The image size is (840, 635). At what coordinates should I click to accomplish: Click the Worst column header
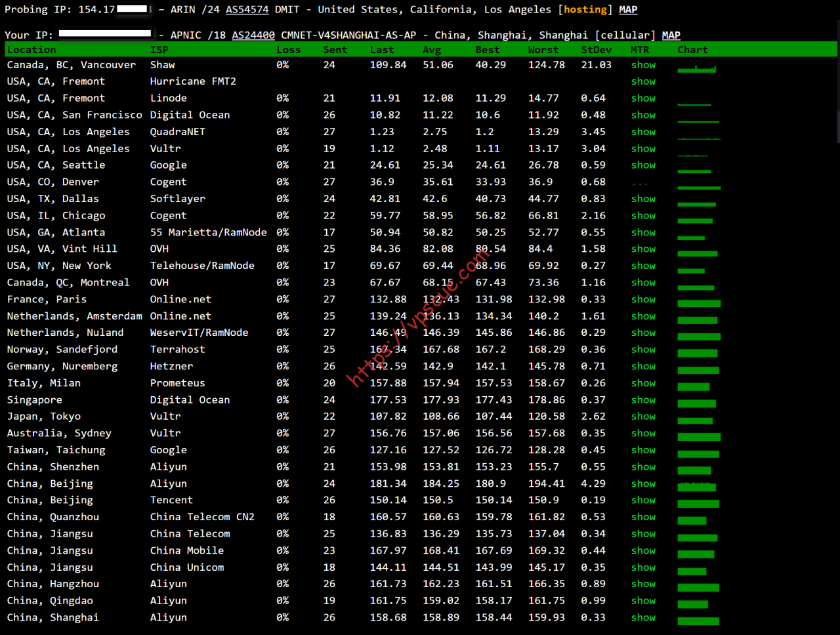point(543,50)
